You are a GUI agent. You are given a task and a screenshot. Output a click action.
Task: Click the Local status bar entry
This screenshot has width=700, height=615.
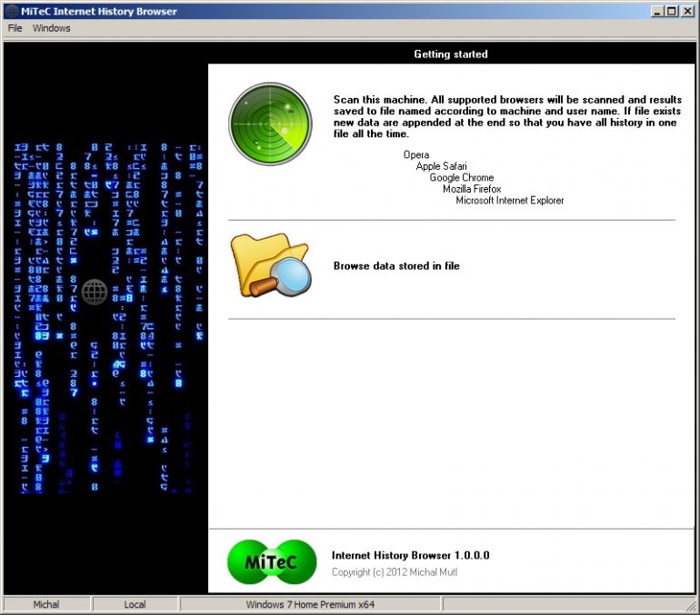[x=135, y=605]
